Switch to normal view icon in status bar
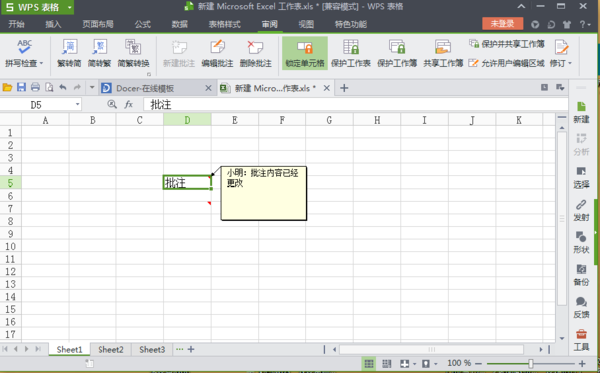The width and height of the screenshot is (600, 373). [x=369, y=363]
